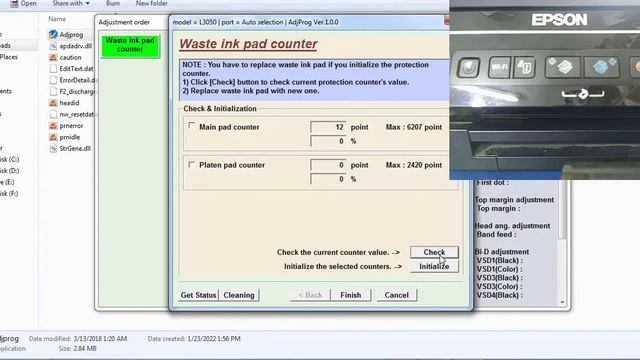
Task: Click the Cleaning button
Action: point(239,295)
